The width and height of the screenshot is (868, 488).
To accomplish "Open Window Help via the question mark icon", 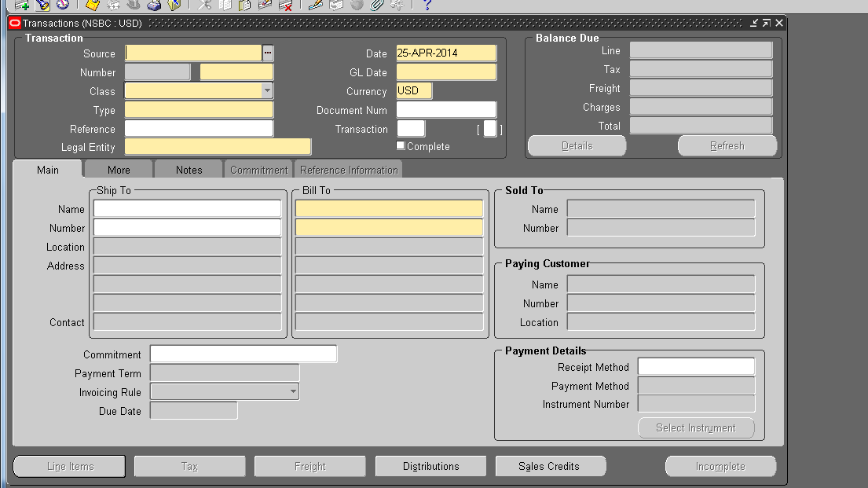I will [x=428, y=6].
